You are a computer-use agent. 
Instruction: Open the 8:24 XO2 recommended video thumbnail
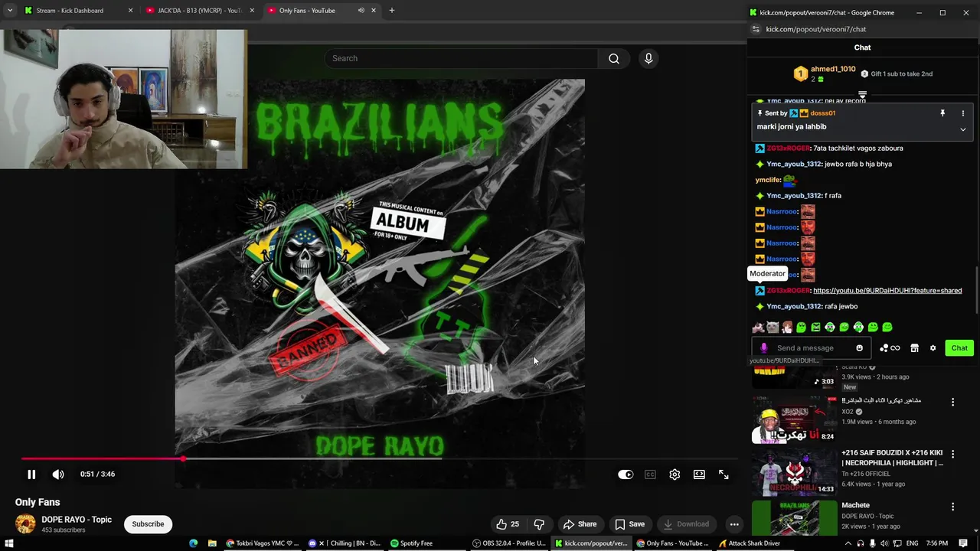pos(795,420)
